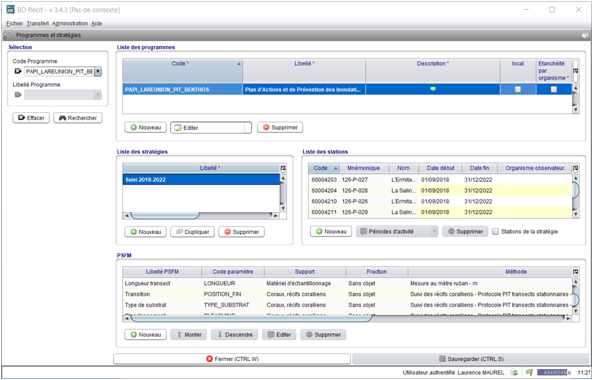Open the Editer dropdown arrow under programmes
The height and width of the screenshot is (380, 593).
[x=247, y=127]
